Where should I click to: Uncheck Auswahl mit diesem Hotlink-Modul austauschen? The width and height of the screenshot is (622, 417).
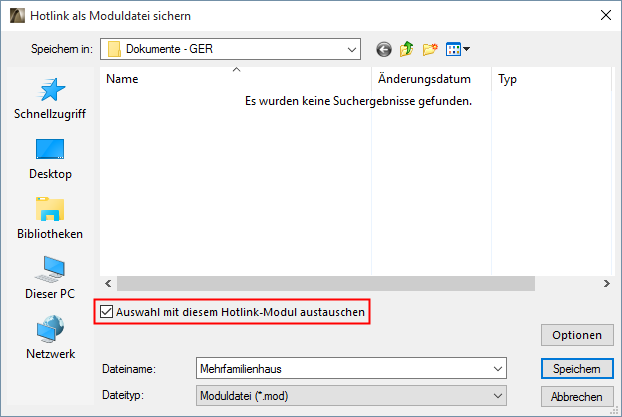[106, 312]
